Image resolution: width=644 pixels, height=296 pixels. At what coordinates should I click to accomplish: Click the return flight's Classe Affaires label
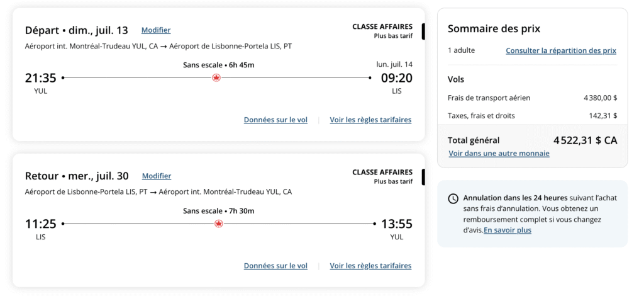pos(382,172)
